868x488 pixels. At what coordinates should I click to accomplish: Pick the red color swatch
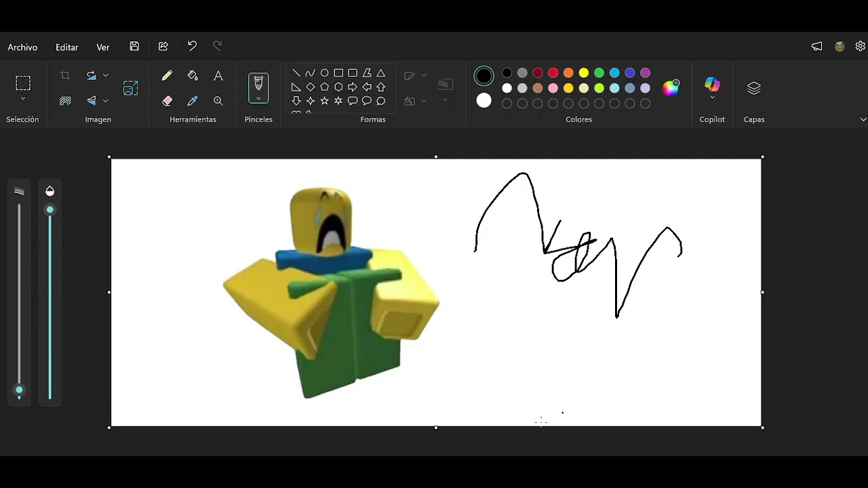(x=553, y=73)
